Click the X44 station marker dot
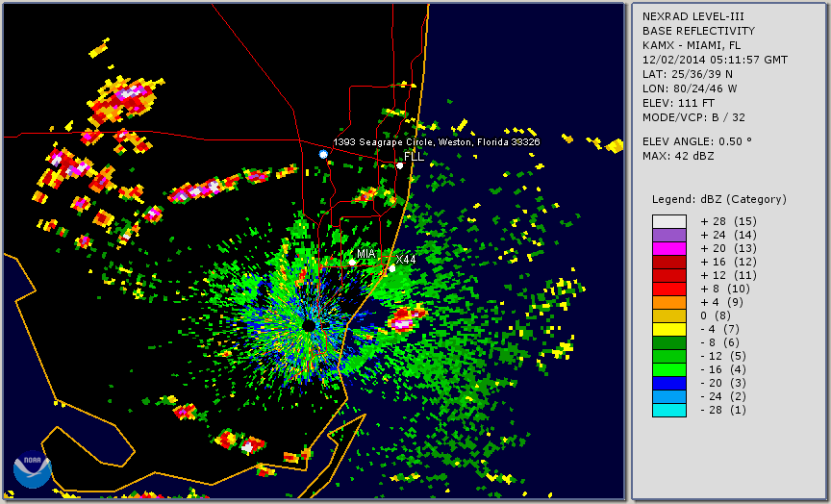Image resolution: width=831 pixels, height=504 pixels. click(392, 268)
